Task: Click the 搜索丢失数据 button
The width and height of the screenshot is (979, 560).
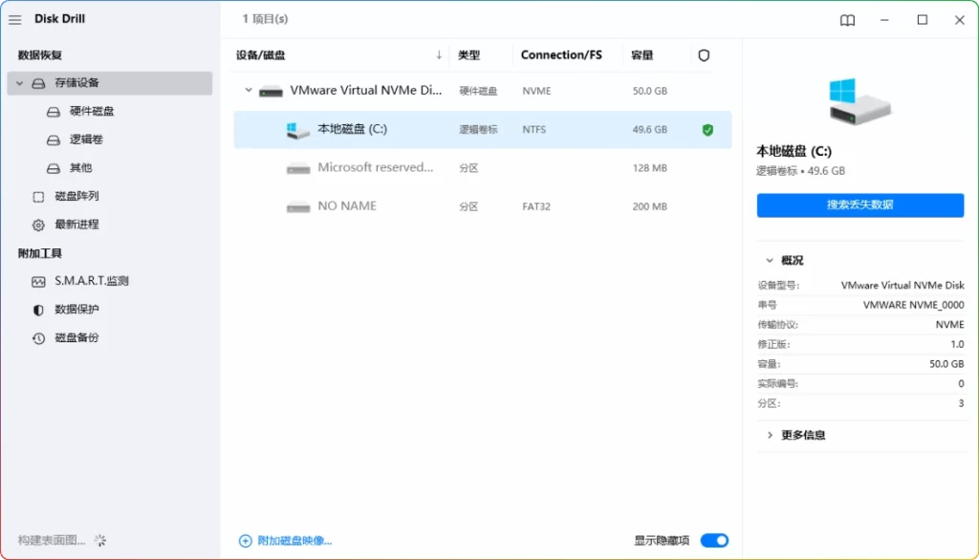Action: point(859,205)
